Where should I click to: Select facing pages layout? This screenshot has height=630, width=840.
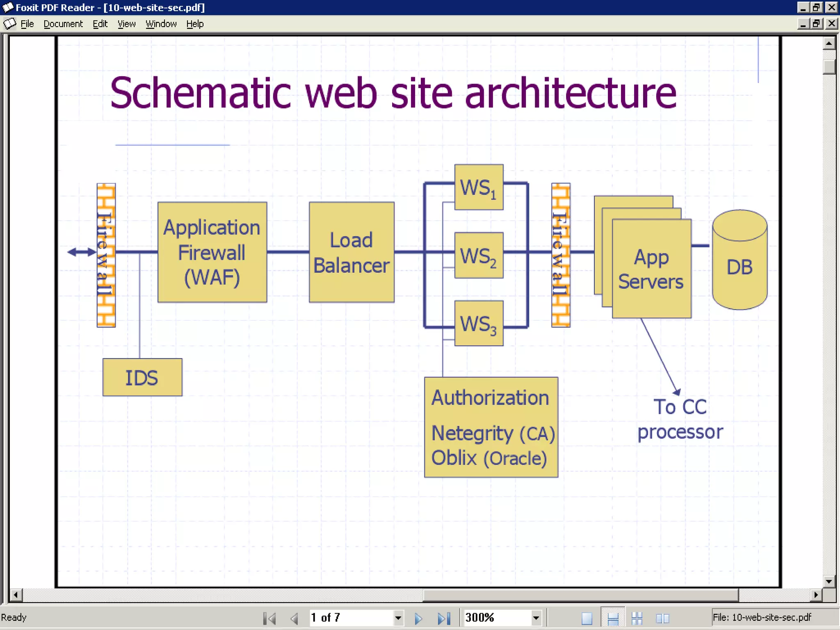tap(662, 618)
